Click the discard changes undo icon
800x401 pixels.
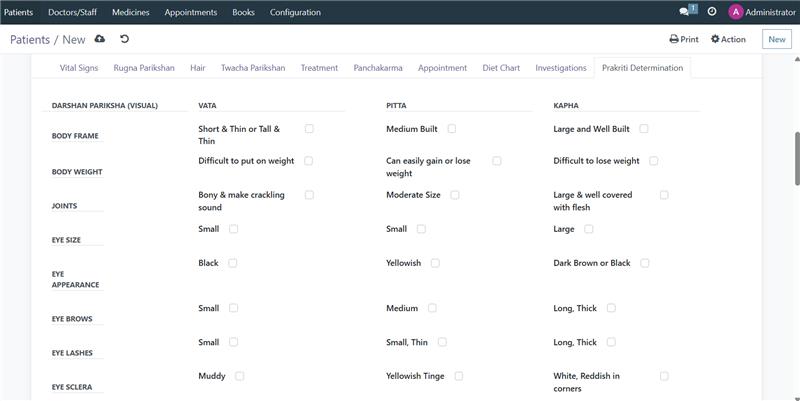pos(124,39)
